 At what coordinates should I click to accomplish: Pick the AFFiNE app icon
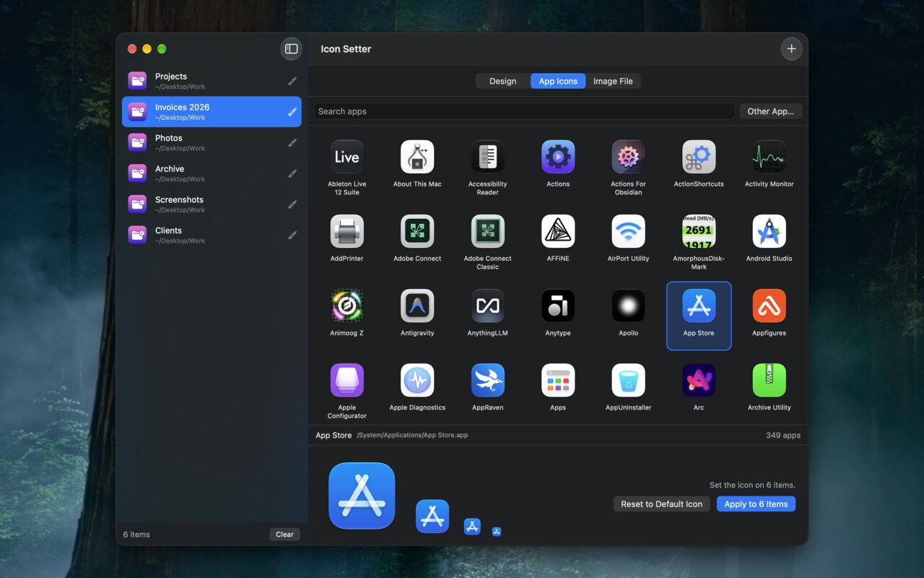tap(558, 231)
